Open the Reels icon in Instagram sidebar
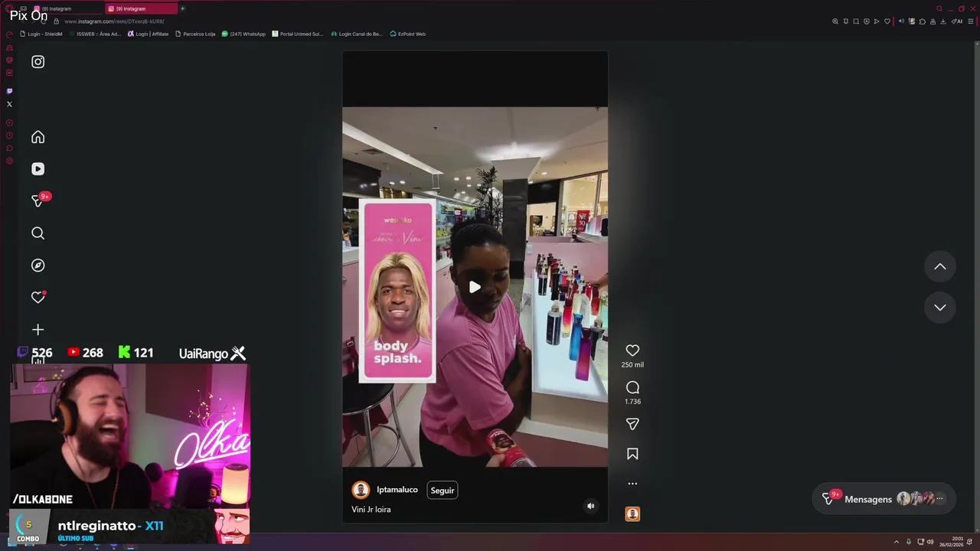Screen dimensions: 980x551 click(x=38, y=169)
